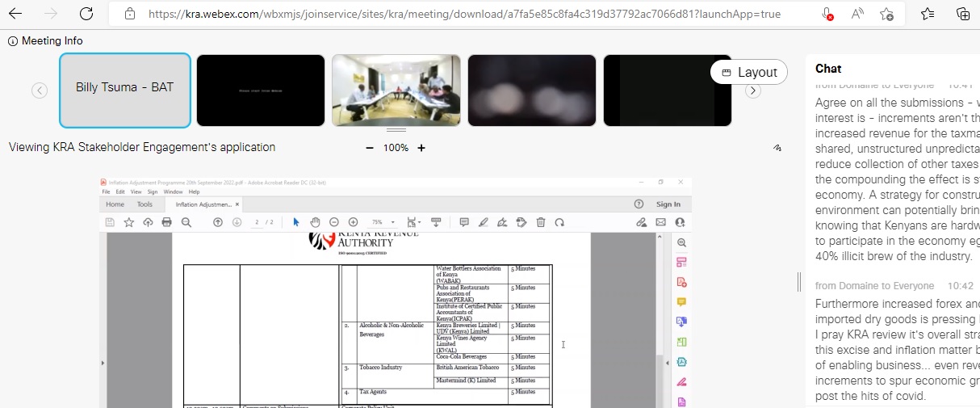This screenshot has height=408, width=980.
Task: Go to next page down arrow
Action: coord(237,222)
